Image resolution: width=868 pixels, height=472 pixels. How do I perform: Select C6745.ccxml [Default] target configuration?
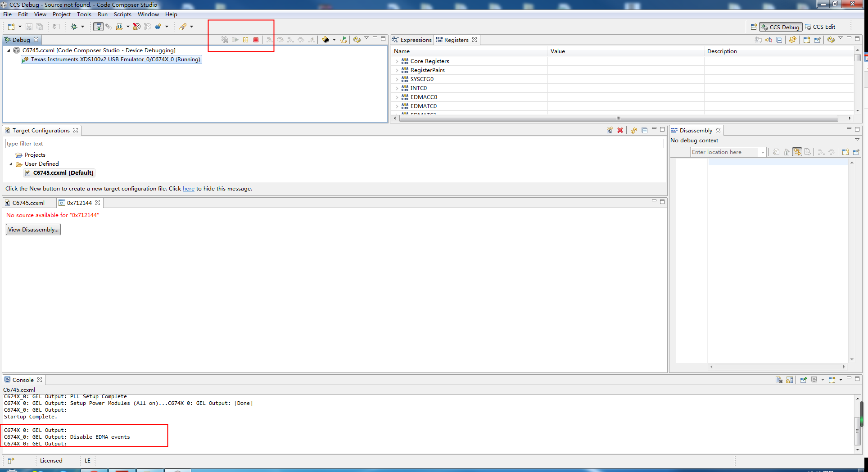[x=59, y=173]
